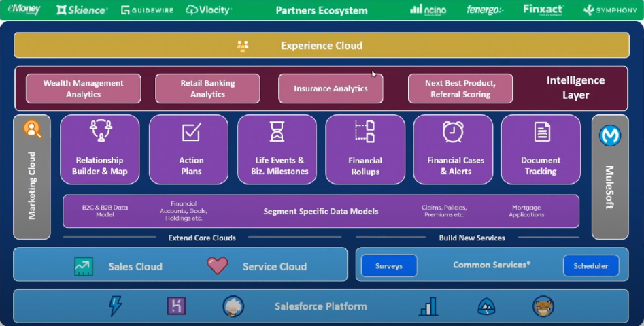Click the Einstein character icon

click(x=233, y=306)
